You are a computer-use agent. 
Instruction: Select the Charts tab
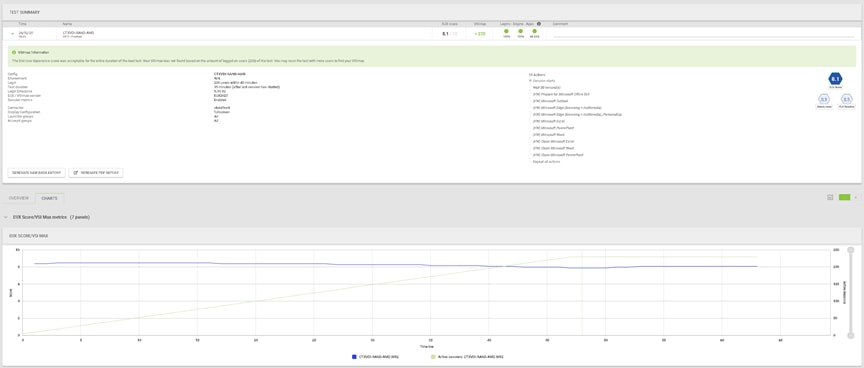coord(50,198)
